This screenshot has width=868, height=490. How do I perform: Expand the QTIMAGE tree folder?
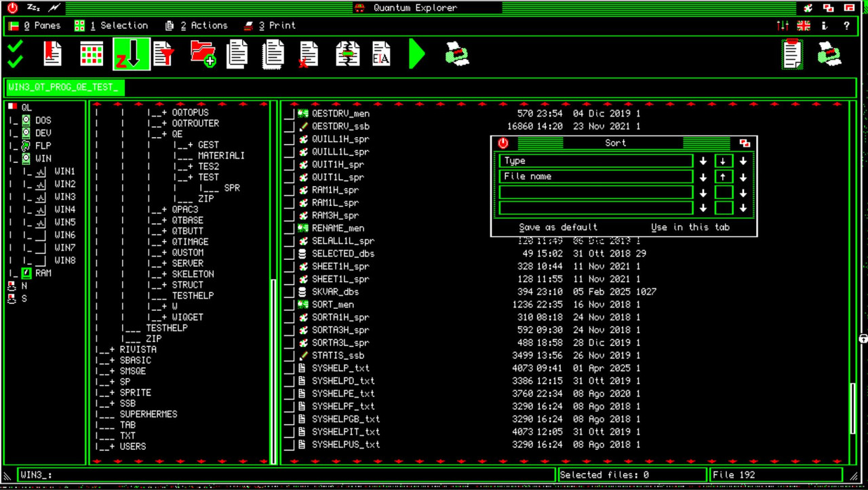[163, 242]
